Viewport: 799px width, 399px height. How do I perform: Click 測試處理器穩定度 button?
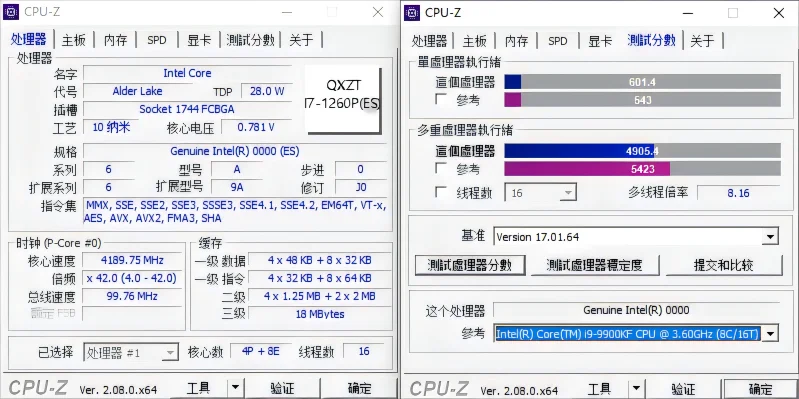point(595,265)
